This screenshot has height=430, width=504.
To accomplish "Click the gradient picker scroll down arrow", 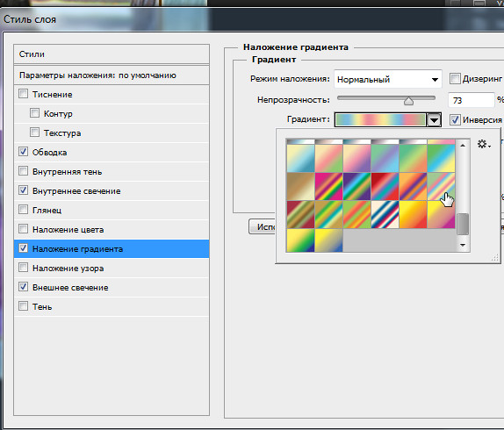I will point(463,245).
